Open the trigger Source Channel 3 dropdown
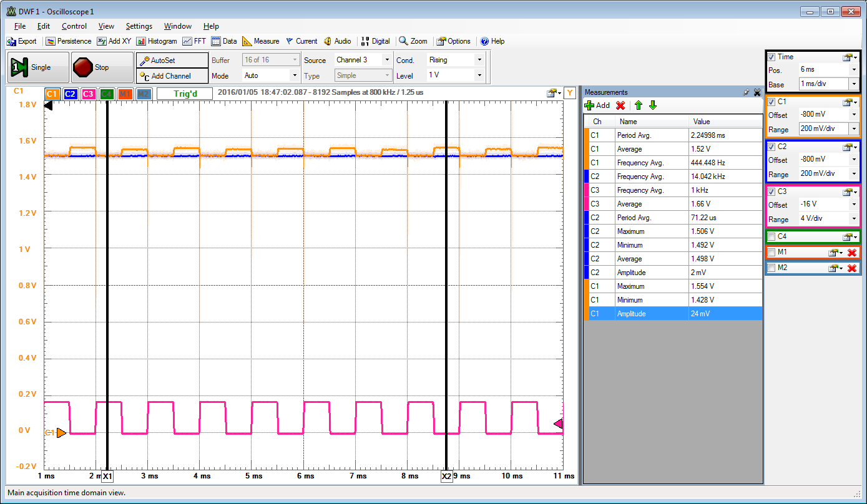The height and width of the screenshot is (504, 867). point(387,60)
